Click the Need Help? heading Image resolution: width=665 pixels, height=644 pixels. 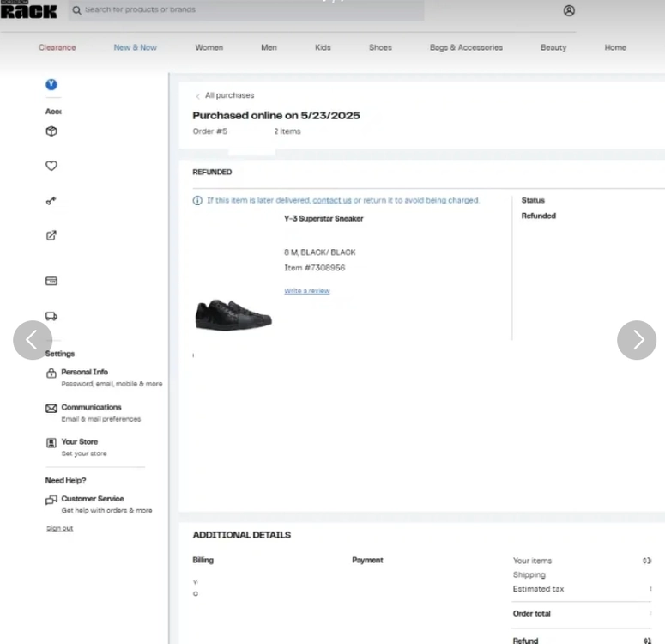pyautogui.click(x=66, y=481)
